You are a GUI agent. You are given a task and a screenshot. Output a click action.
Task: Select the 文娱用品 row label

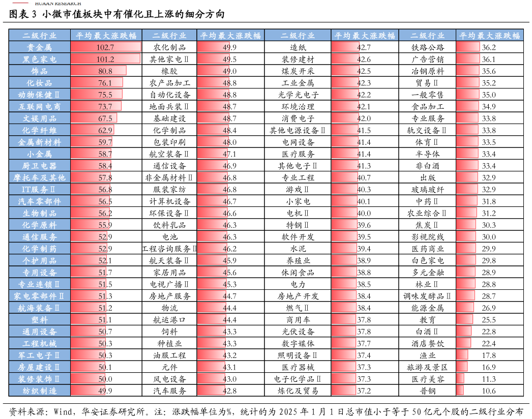pos(40,118)
